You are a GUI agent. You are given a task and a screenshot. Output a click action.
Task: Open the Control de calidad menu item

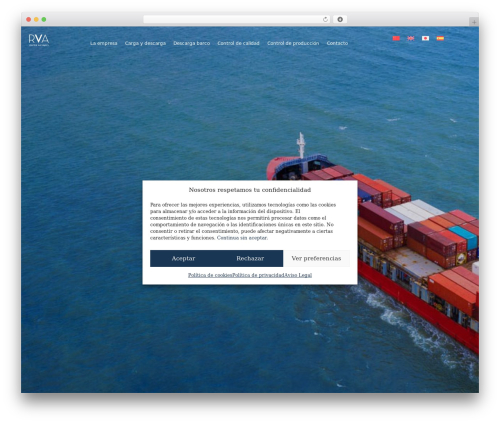238,43
